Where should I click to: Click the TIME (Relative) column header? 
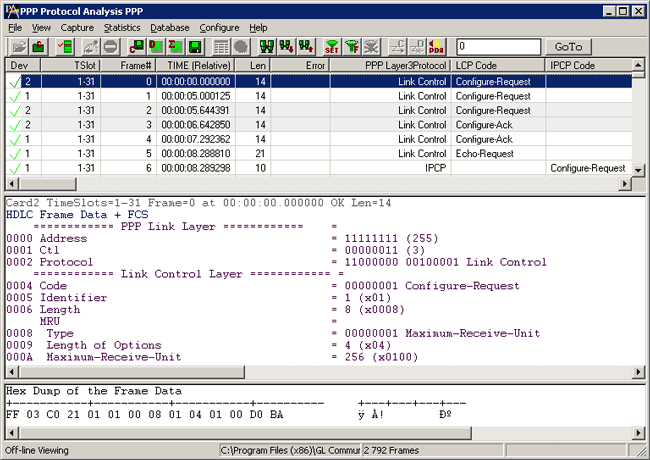[x=196, y=65]
